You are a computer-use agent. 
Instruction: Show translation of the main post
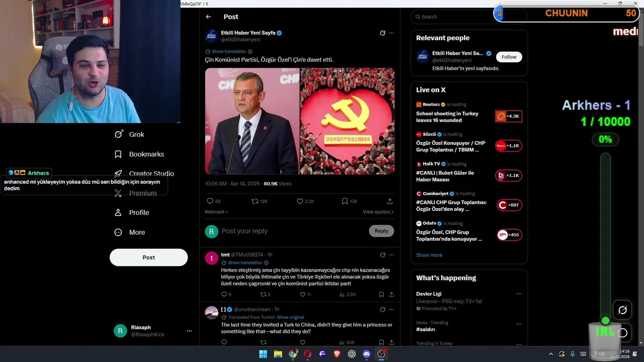(x=229, y=51)
